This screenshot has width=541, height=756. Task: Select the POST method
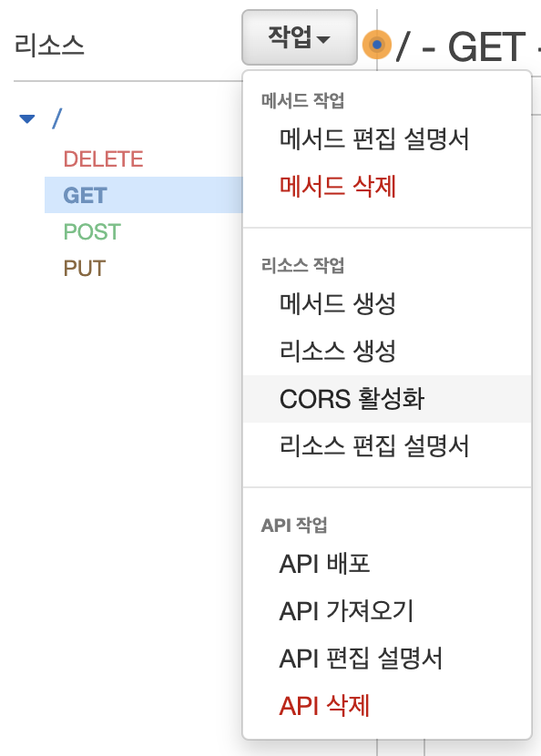point(92,232)
